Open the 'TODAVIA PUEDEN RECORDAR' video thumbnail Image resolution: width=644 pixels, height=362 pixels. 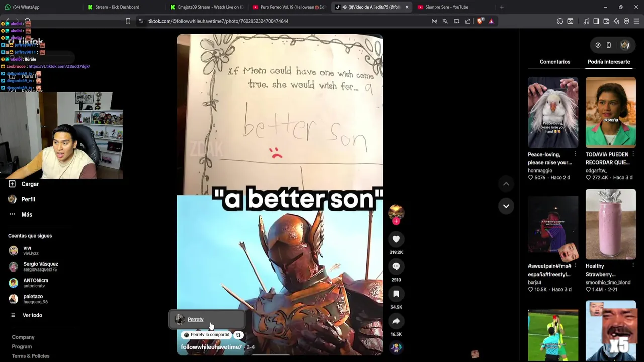610,113
